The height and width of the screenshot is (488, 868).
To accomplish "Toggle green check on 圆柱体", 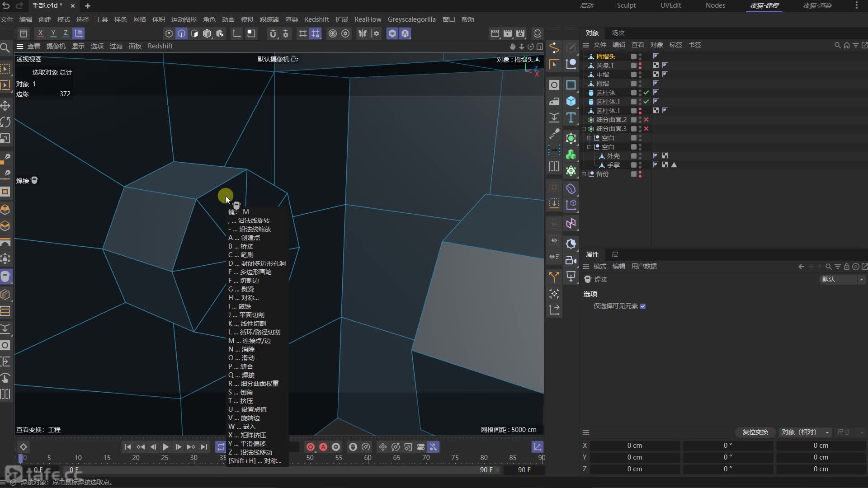I will tap(646, 93).
